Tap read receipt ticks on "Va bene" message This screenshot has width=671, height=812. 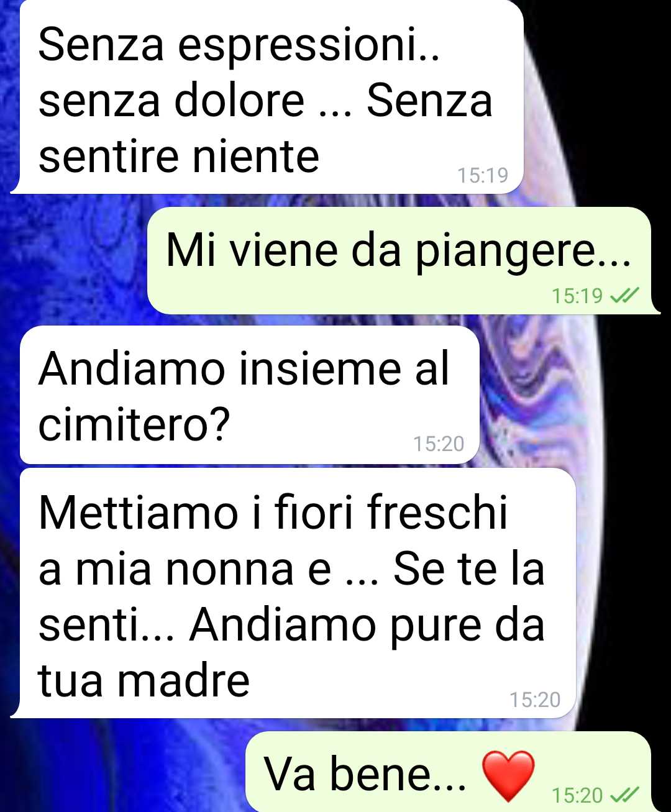pos(624,795)
